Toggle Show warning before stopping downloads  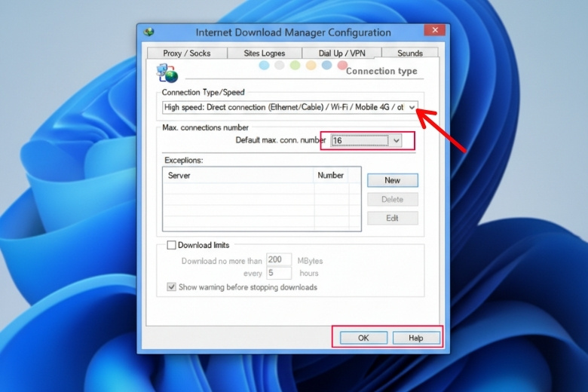(x=171, y=287)
